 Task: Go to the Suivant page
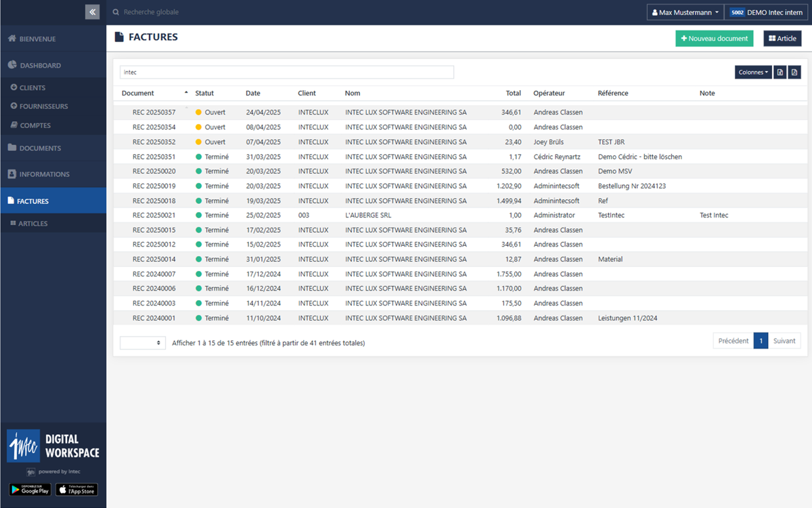(x=784, y=341)
